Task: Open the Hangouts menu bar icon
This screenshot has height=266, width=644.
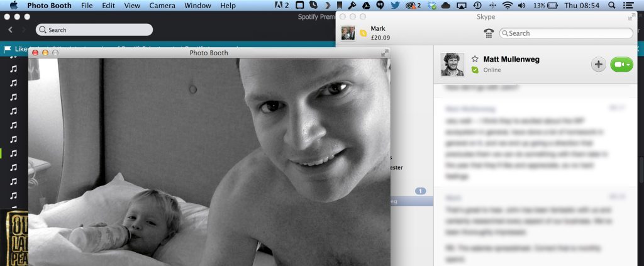Action: [380, 5]
